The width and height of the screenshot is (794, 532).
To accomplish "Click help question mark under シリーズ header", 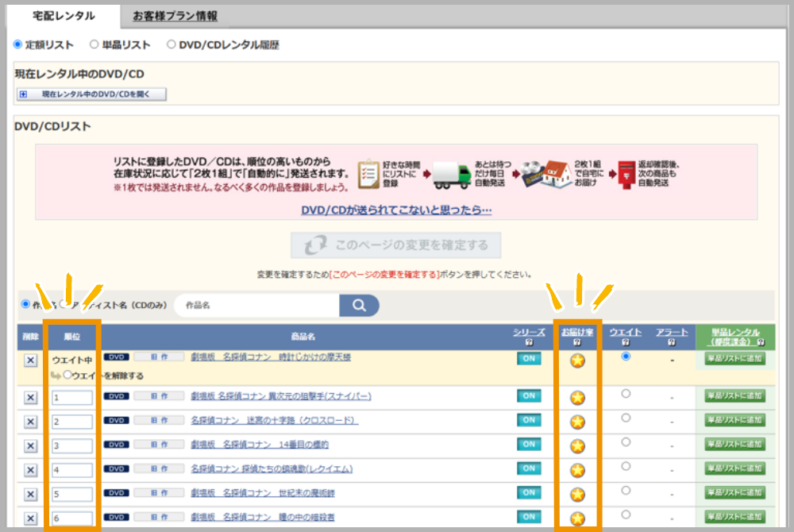I will 530,343.
